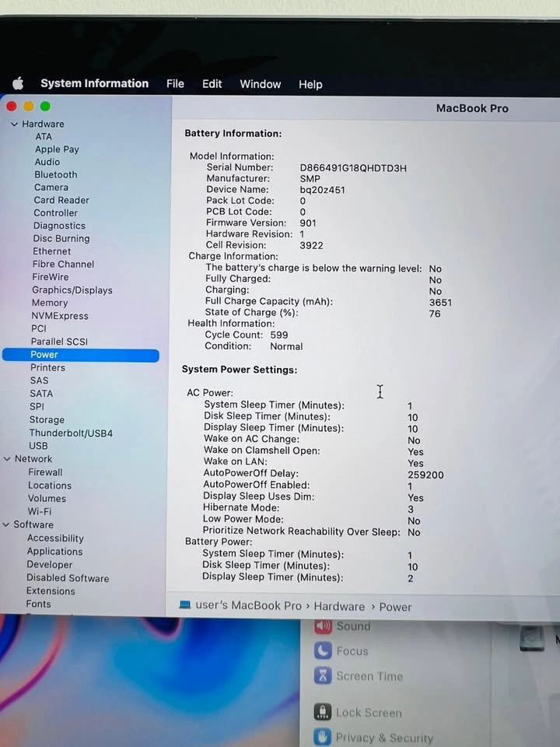Image resolution: width=560 pixels, height=747 pixels.
Task: Select Controller in the sidebar
Action: [x=55, y=213]
